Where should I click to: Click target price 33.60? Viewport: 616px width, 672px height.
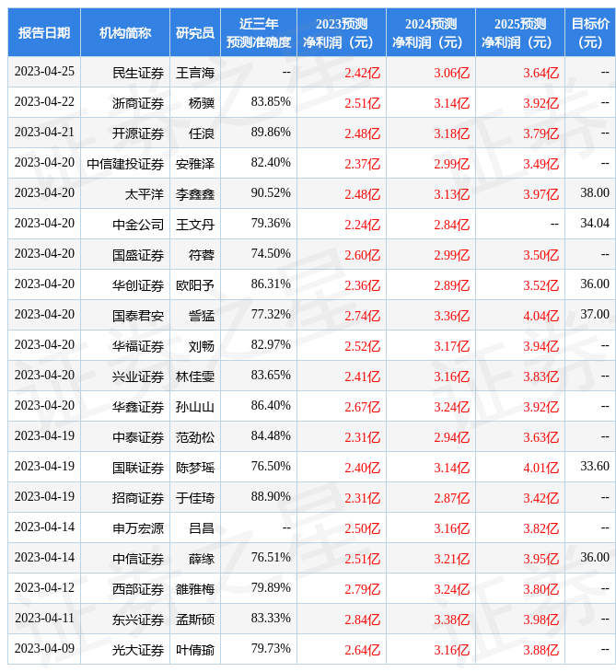point(595,467)
